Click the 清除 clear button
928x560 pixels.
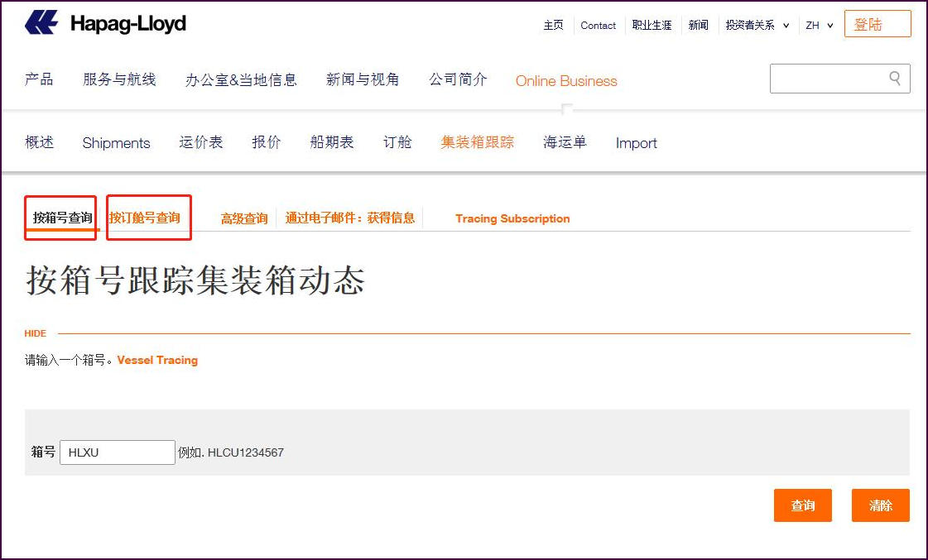pos(881,505)
